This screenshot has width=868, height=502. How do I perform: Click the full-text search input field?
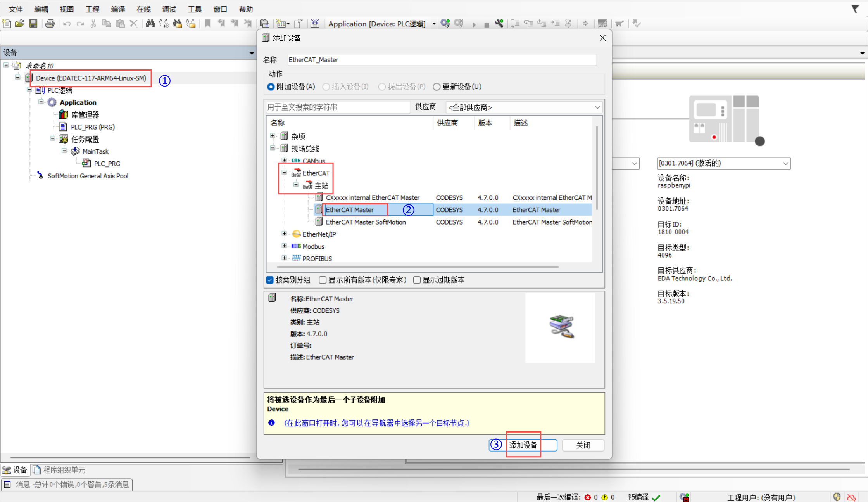tap(338, 107)
